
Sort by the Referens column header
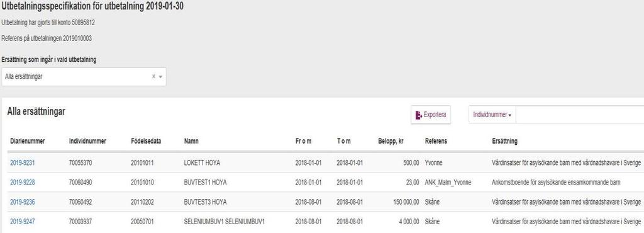[x=436, y=141]
